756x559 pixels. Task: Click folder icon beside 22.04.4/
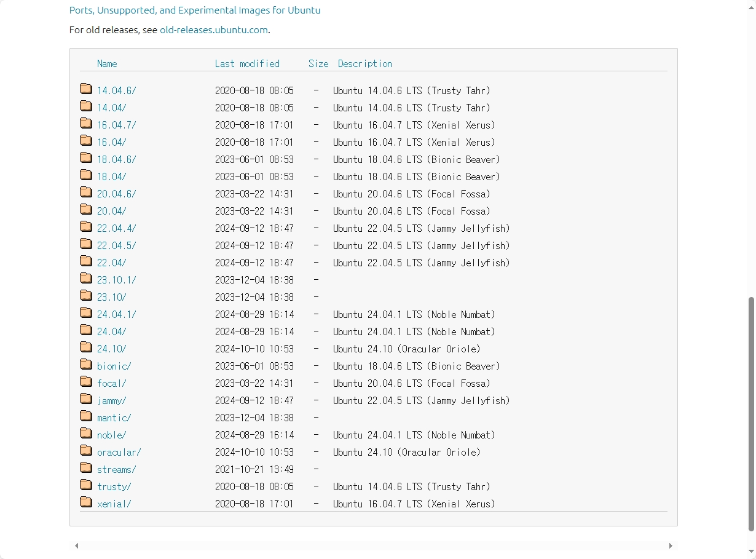click(x=86, y=226)
